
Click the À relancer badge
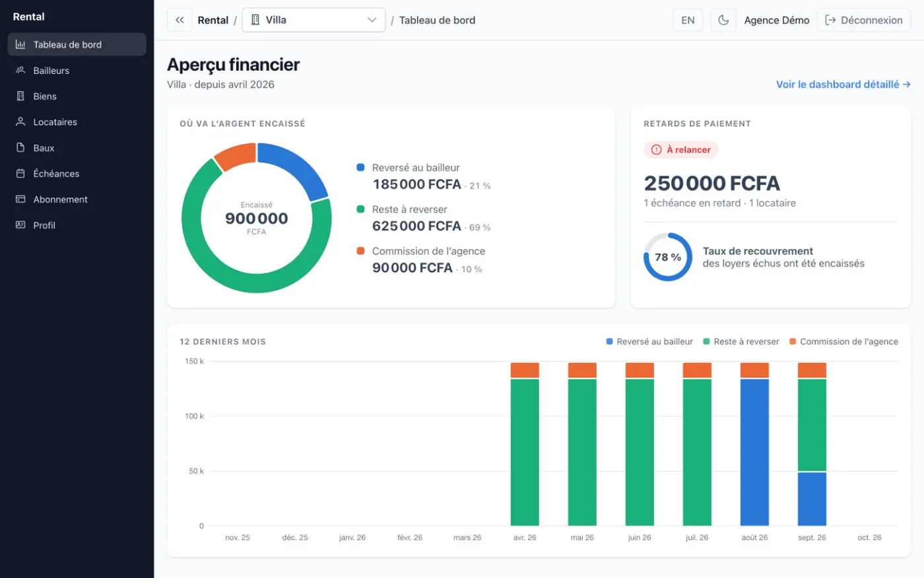681,150
